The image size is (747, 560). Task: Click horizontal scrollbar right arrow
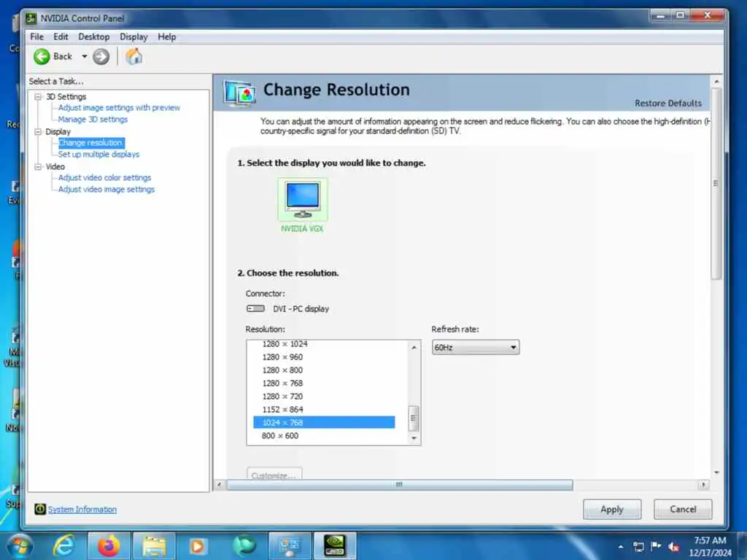tap(703, 485)
